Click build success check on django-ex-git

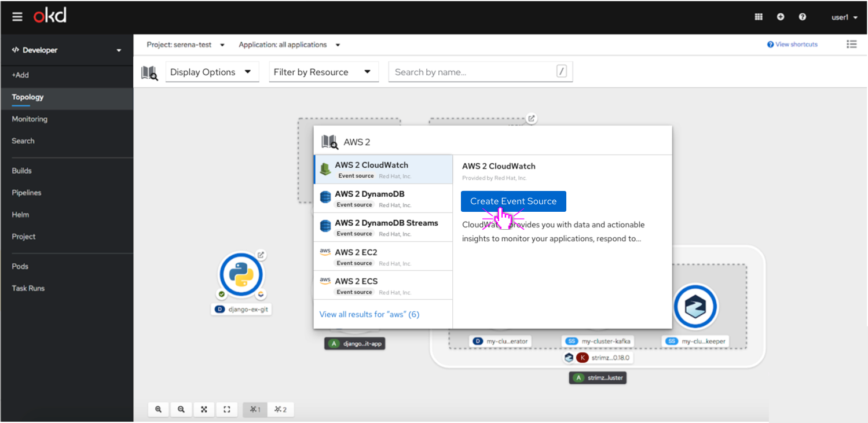click(x=222, y=294)
